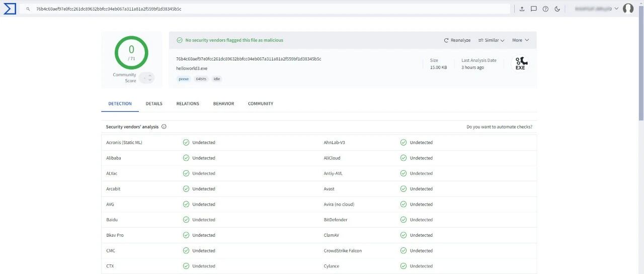This screenshot has width=644, height=274.
Task: Click the ALYac undetected check icon
Action: point(186,173)
